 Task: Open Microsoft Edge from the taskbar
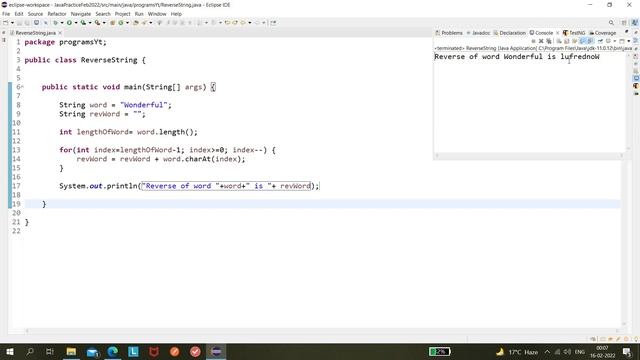click(x=113, y=351)
